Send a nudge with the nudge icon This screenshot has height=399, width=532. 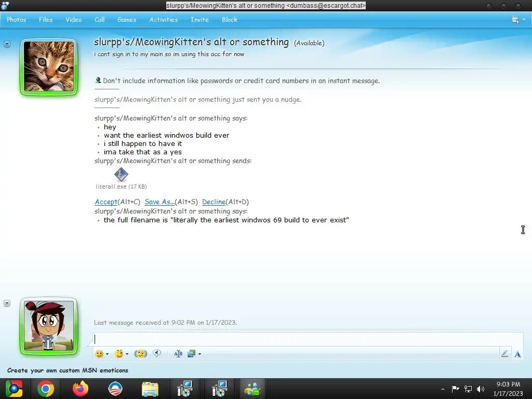pos(140,354)
